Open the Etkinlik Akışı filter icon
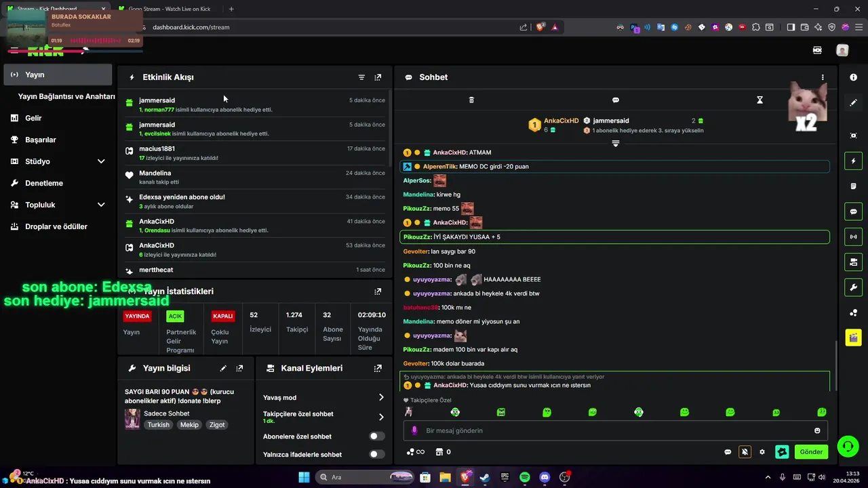This screenshot has width=868, height=488. coord(361,77)
